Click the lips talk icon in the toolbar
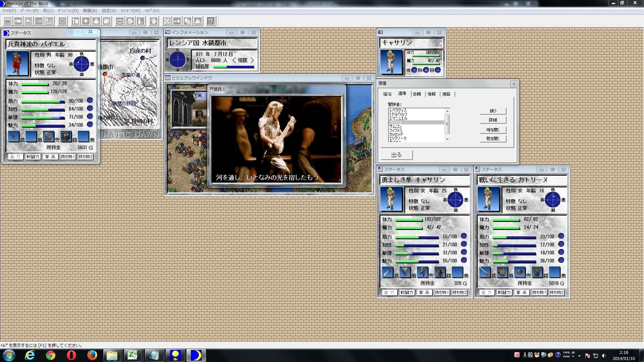The width and height of the screenshot is (644, 362). 120,21
